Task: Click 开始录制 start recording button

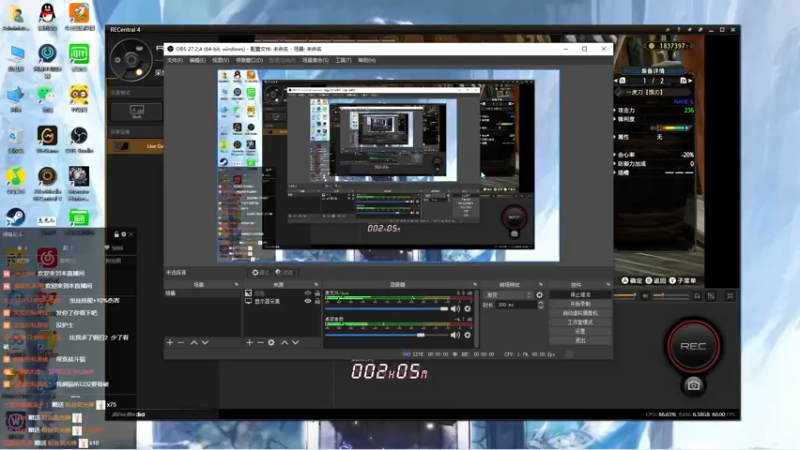Action: [580, 304]
